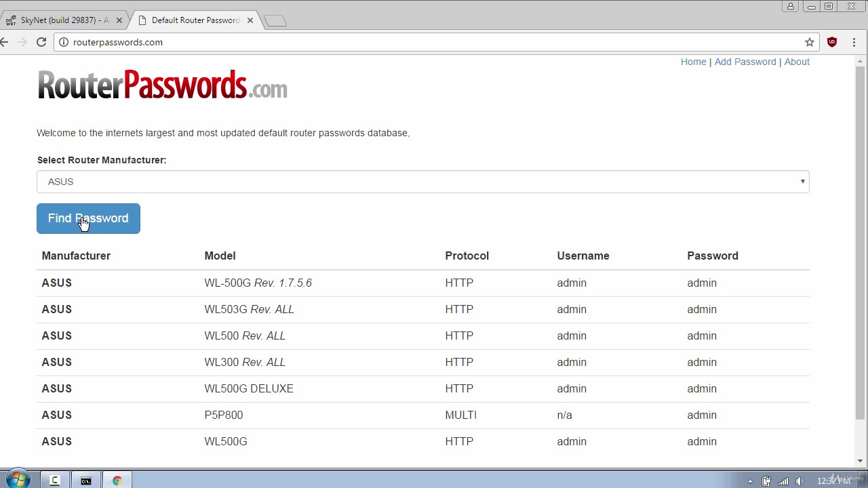Open the Chrome three-dot menu
868x488 pixels.
pyautogui.click(x=854, y=42)
